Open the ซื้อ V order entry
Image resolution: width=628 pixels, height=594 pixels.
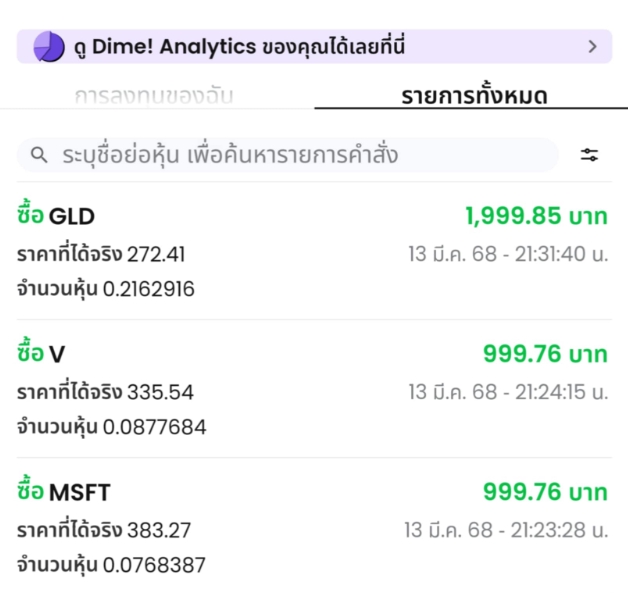314,389
